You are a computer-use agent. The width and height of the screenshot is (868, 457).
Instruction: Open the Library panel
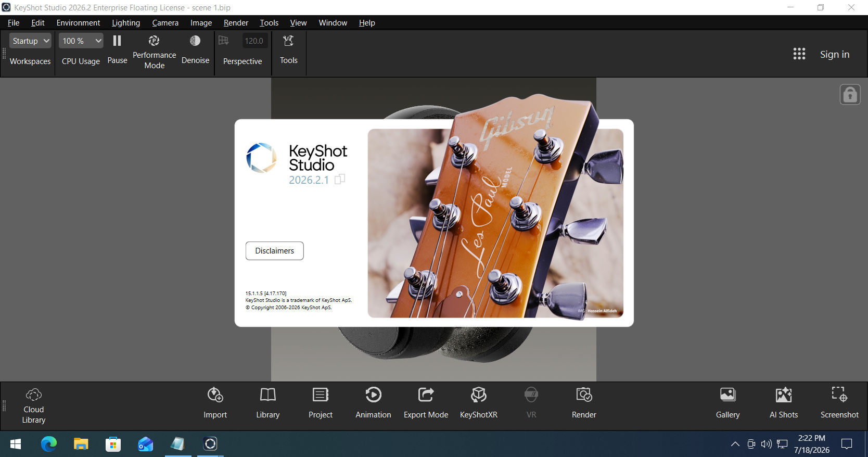(x=268, y=403)
